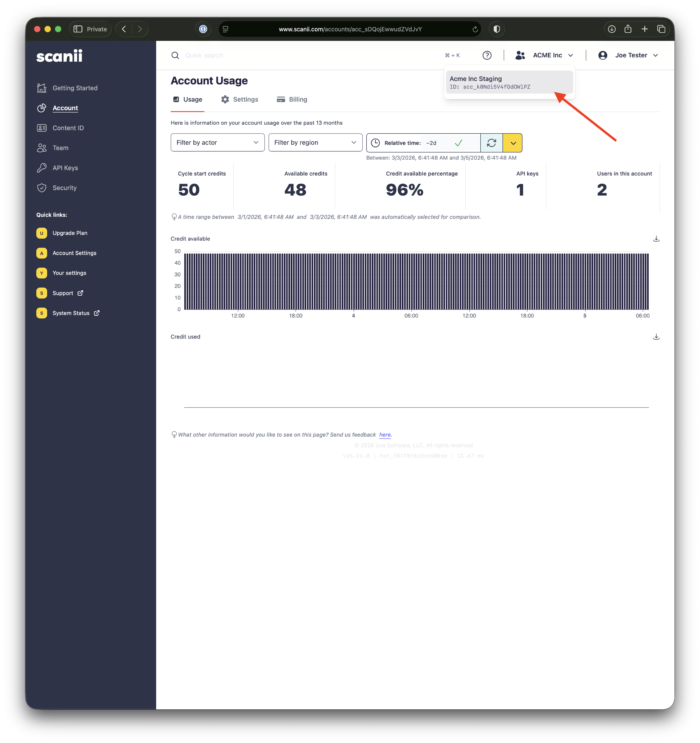Click the Safari page reload icon
The width and height of the screenshot is (700, 743).
pos(475,29)
